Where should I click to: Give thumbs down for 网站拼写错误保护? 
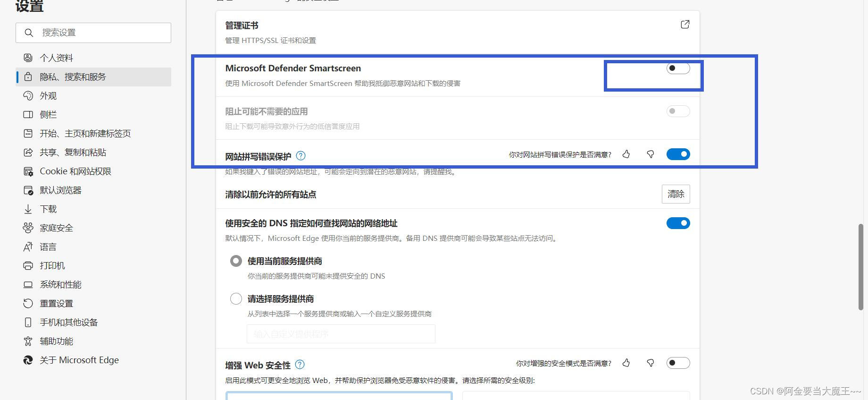[651, 154]
